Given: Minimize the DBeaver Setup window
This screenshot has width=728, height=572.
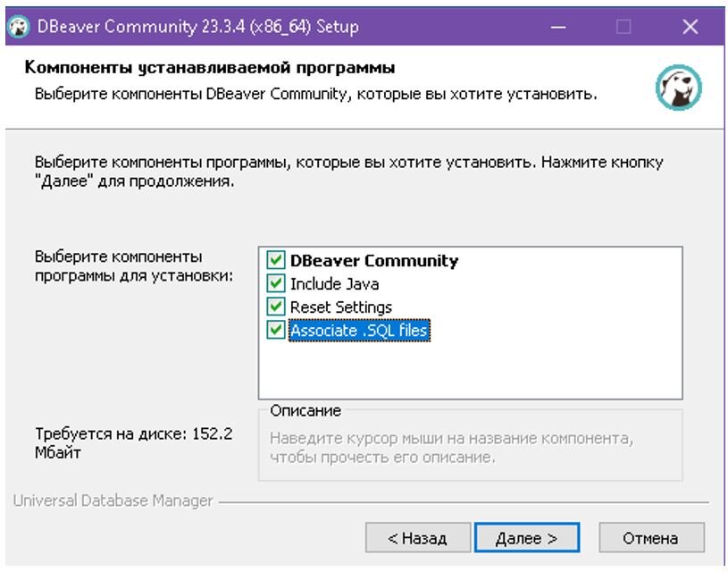Looking at the screenshot, I should tap(558, 27).
